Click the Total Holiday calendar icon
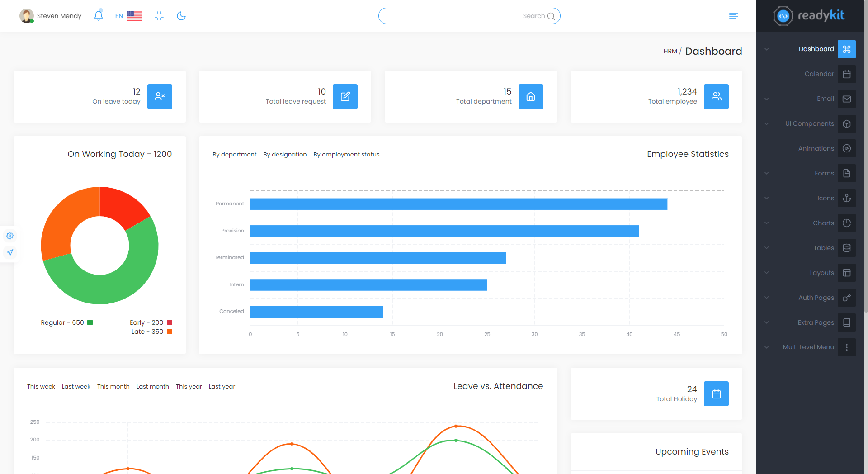 click(x=716, y=394)
